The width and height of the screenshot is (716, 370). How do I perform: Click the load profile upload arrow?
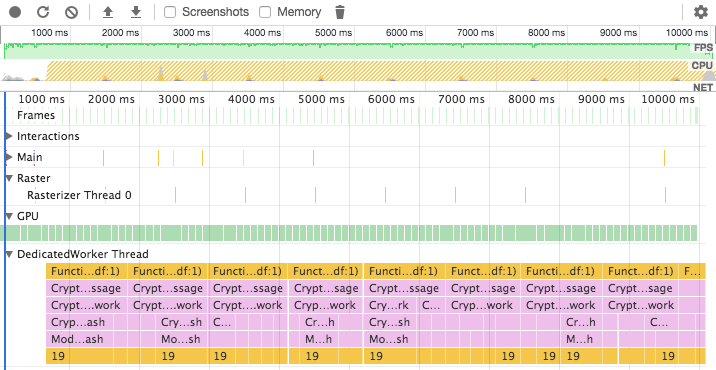(108, 12)
